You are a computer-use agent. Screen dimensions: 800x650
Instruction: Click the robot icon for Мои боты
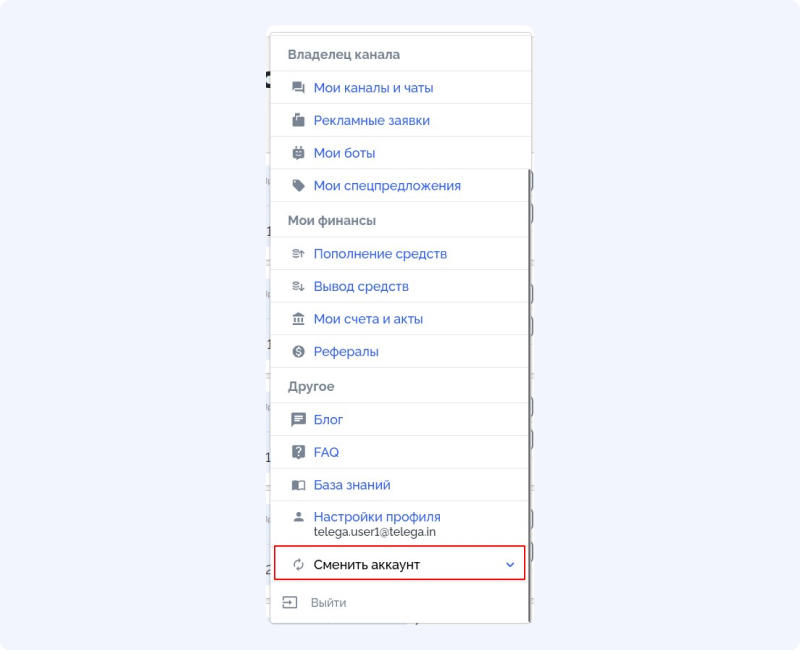(298, 153)
